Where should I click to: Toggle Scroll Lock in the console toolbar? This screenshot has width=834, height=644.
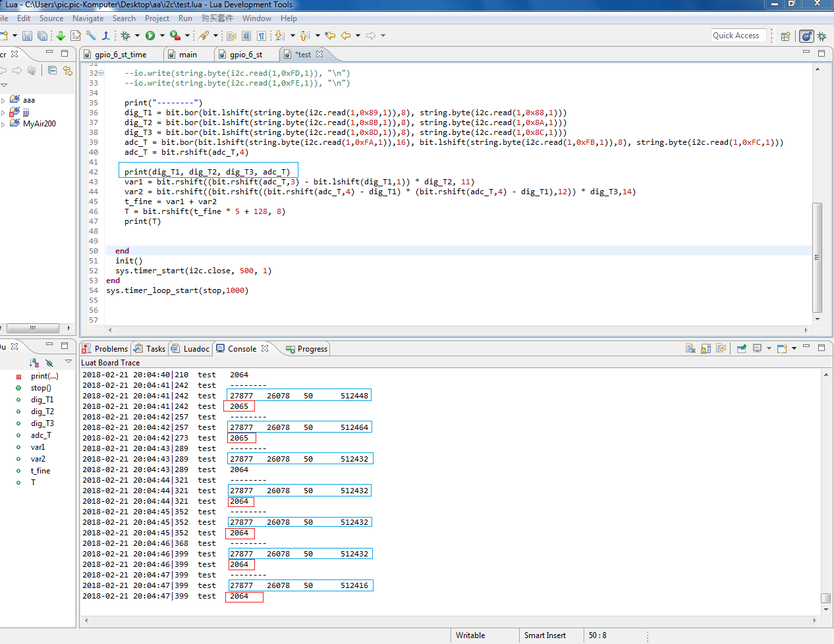[706, 348]
